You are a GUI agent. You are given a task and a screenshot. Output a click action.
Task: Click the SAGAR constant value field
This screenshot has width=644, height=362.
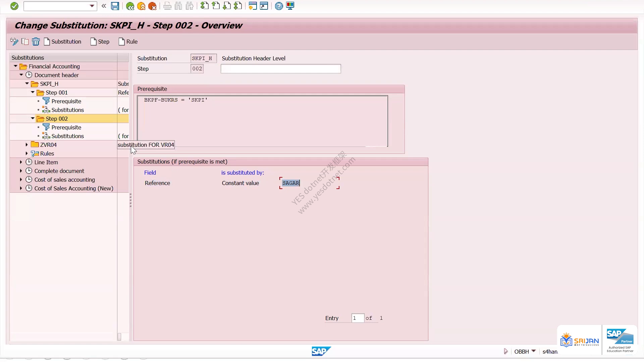click(309, 183)
